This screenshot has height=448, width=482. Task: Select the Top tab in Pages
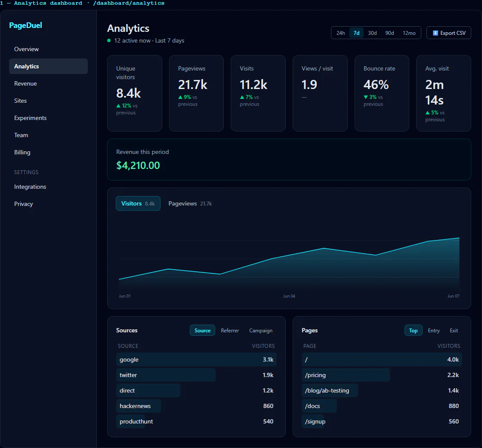pyautogui.click(x=413, y=330)
